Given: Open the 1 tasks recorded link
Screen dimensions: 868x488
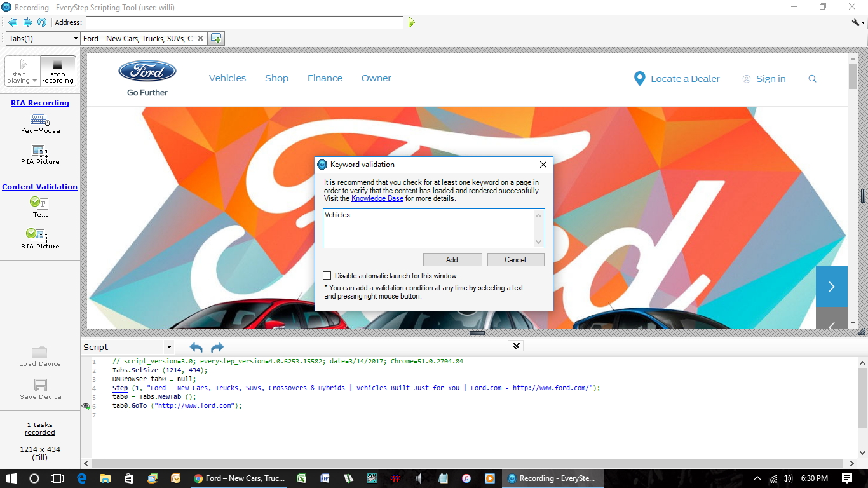Looking at the screenshot, I should click(x=40, y=429).
